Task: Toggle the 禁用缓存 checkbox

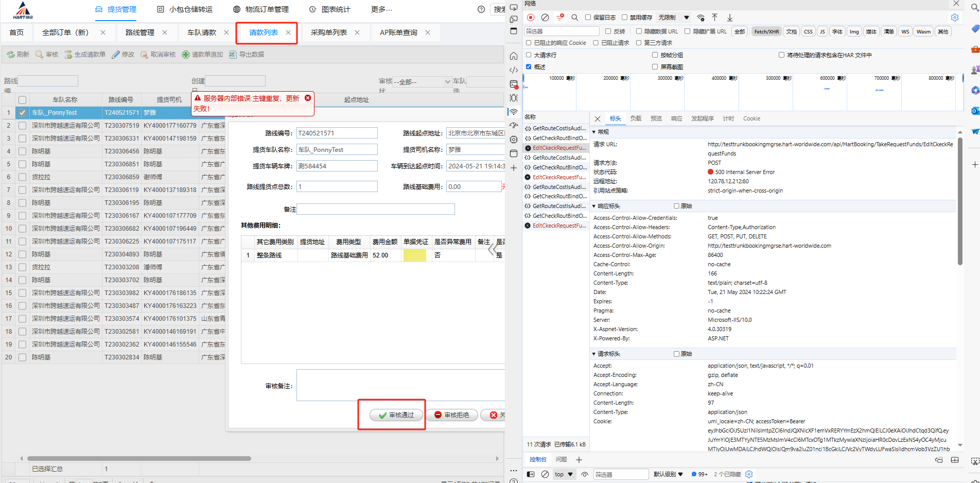Action: click(625, 18)
